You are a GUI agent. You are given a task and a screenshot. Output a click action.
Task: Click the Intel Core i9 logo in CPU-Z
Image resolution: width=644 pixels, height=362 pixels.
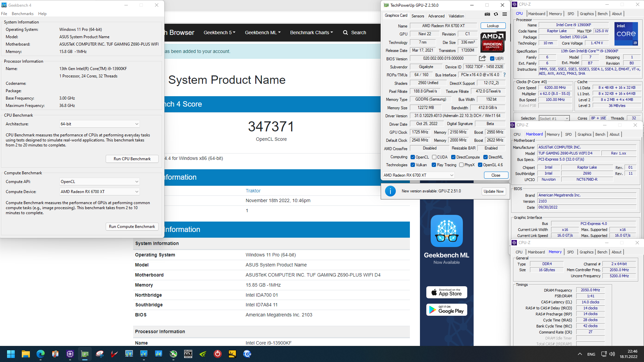click(x=626, y=34)
